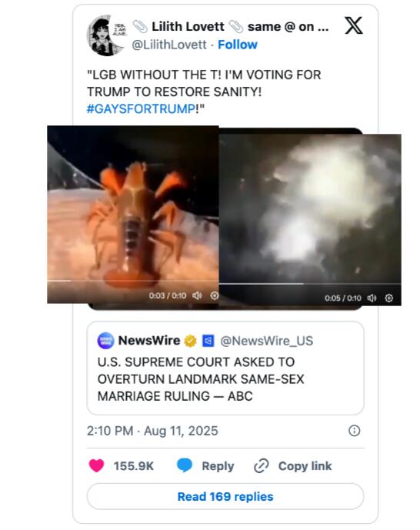
Task: Open settings gear on left video
Action: click(214, 295)
